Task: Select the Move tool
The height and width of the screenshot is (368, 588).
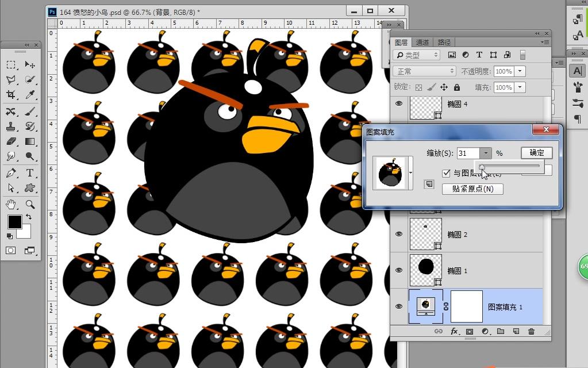Action: [30, 65]
